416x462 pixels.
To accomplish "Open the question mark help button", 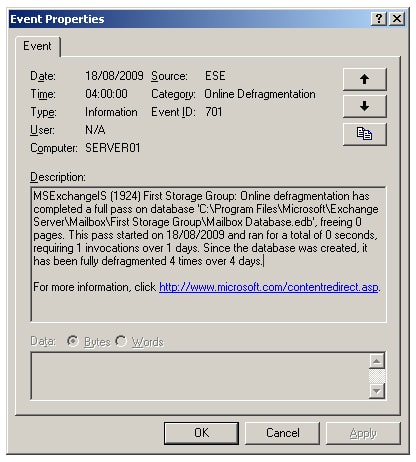I will (379, 19).
